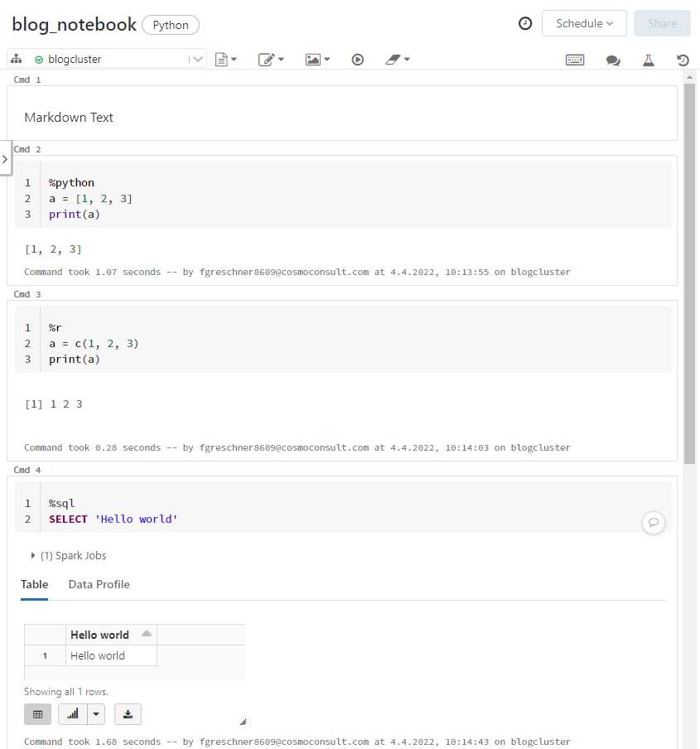Viewport: 700px width, 749px height.
Task: Open the chart type dropdown arrow
Action: [x=96, y=714]
